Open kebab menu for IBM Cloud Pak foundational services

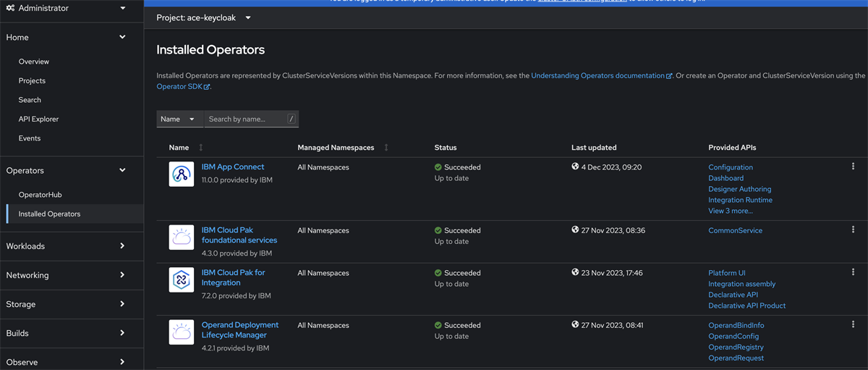854,230
